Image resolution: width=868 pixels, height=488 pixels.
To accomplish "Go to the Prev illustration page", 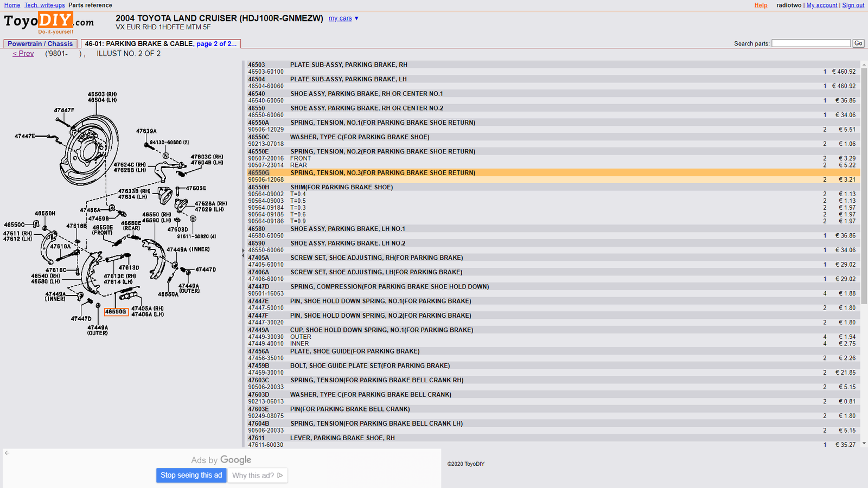I will (23, 54).
